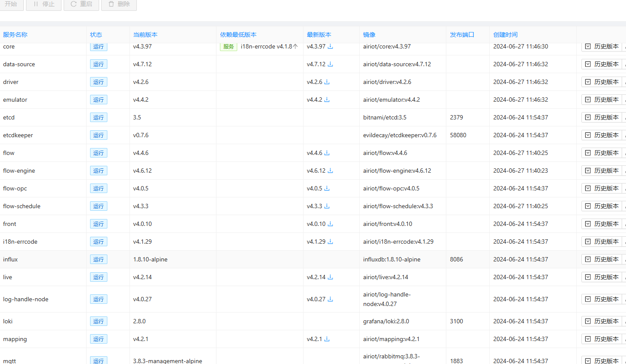Click the 开始 start button
626x364 pixels.
[x=11, y=4]
